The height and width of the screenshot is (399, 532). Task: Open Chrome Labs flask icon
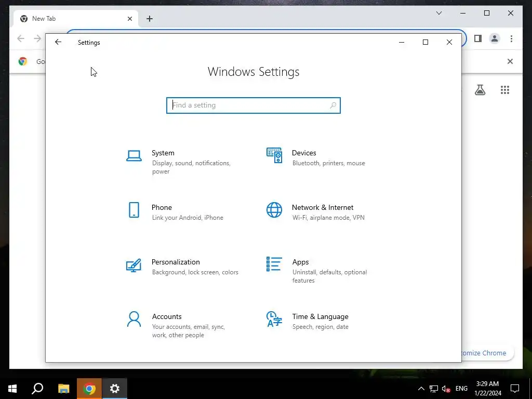tap(480, 90)
